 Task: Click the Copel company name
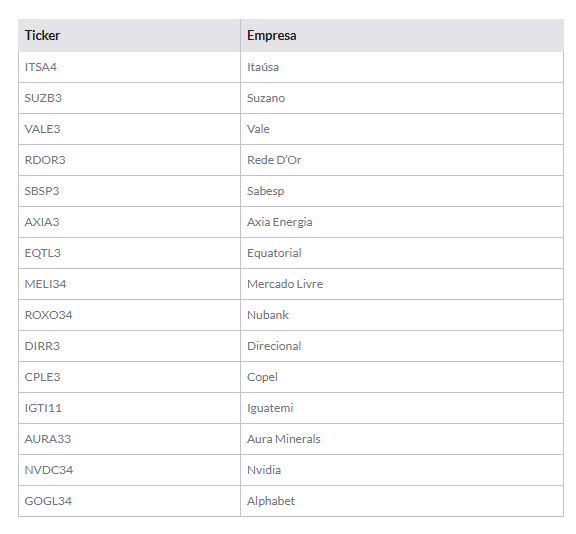pyautogui.click(x=262, y=377)
